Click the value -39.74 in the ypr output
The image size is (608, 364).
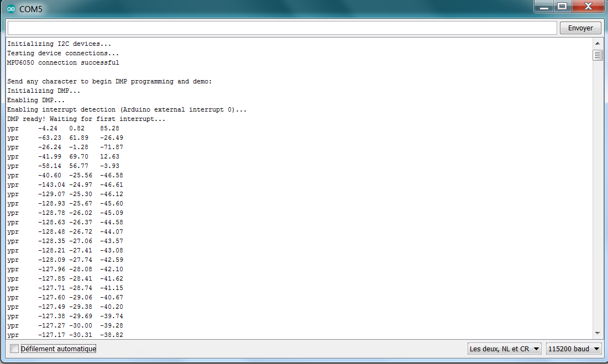[x=112, y=316]
